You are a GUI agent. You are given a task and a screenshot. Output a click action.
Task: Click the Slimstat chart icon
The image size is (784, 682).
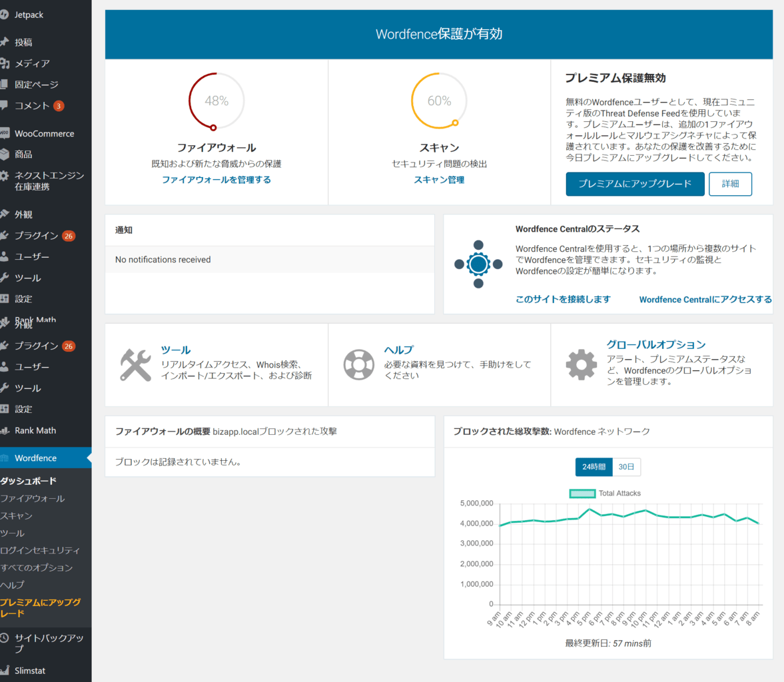[5, 671]
